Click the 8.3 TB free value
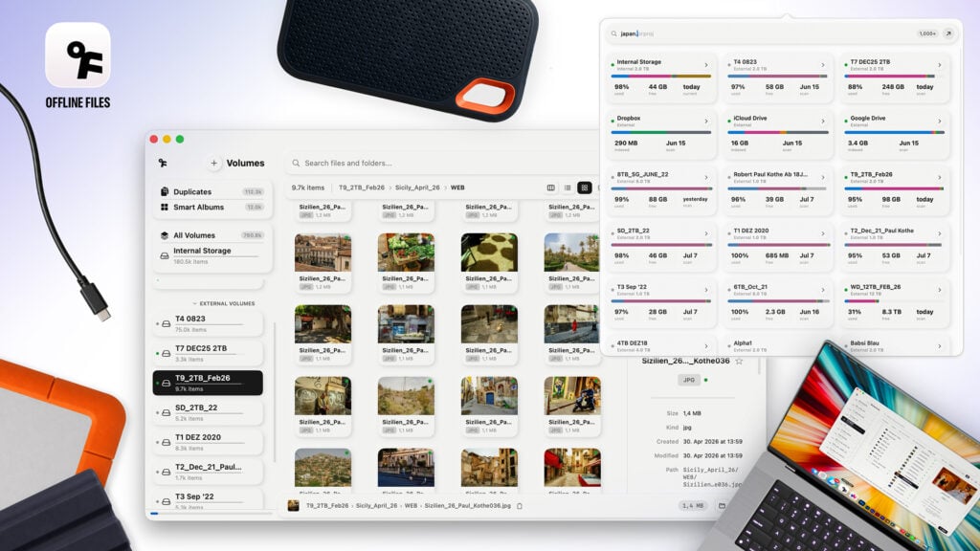This screenshot has width=980, height=551. (x=892, y=312)
